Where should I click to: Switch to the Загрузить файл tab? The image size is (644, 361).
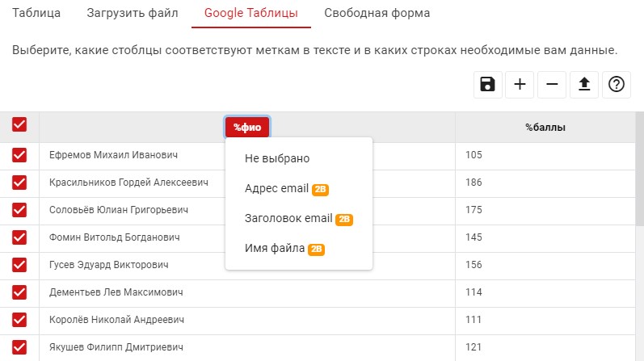pos(133,13)
